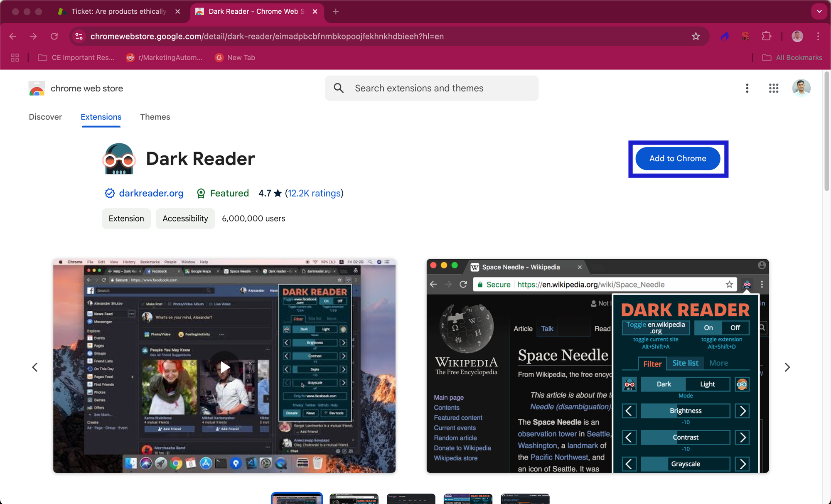Reload the current page
Image resolution: width=831 pixels, height=504 pixels.
54,36
